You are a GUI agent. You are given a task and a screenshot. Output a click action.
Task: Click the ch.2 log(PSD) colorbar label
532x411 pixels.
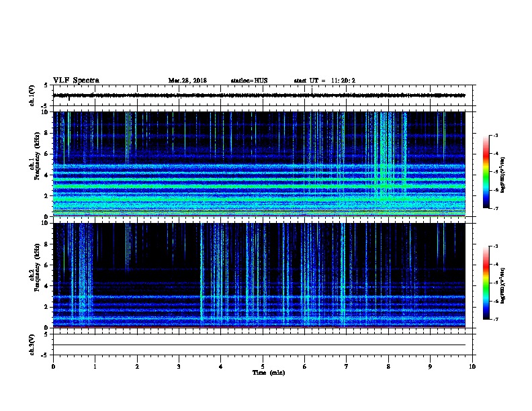click(x=502, y=285)
